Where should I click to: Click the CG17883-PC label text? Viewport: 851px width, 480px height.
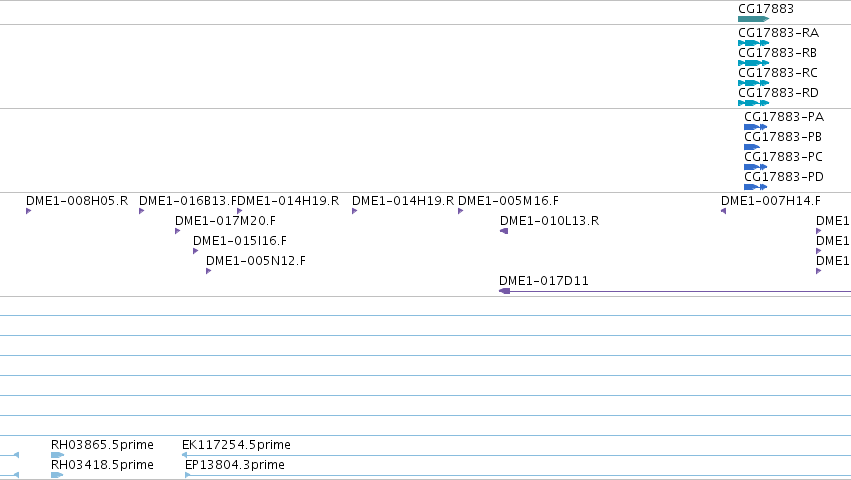point(783,157)
